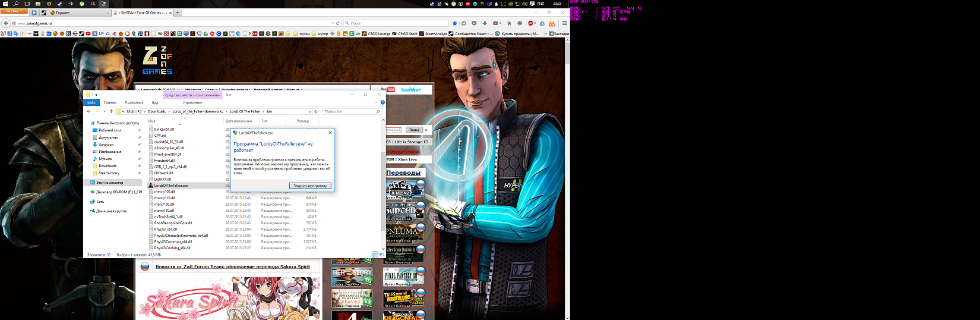Refresh the Explorer folder view
This screenshot has width=980, height=320.
point(316,111)
